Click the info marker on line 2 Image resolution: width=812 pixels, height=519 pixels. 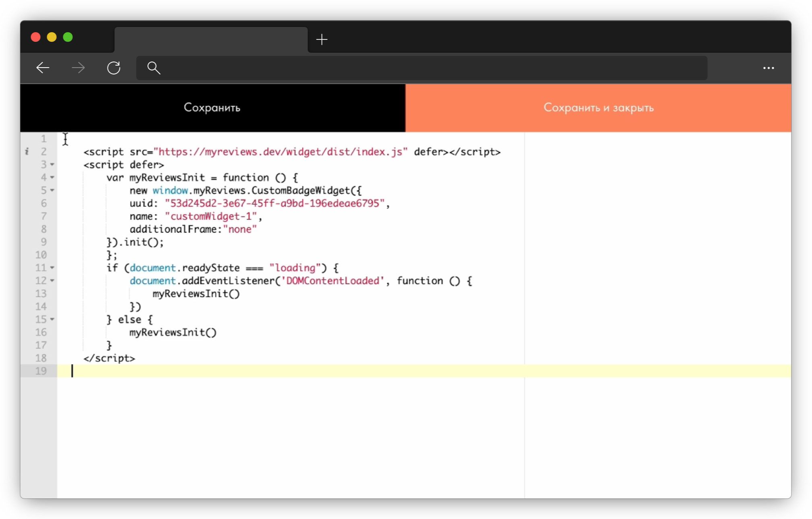point(27,152)
